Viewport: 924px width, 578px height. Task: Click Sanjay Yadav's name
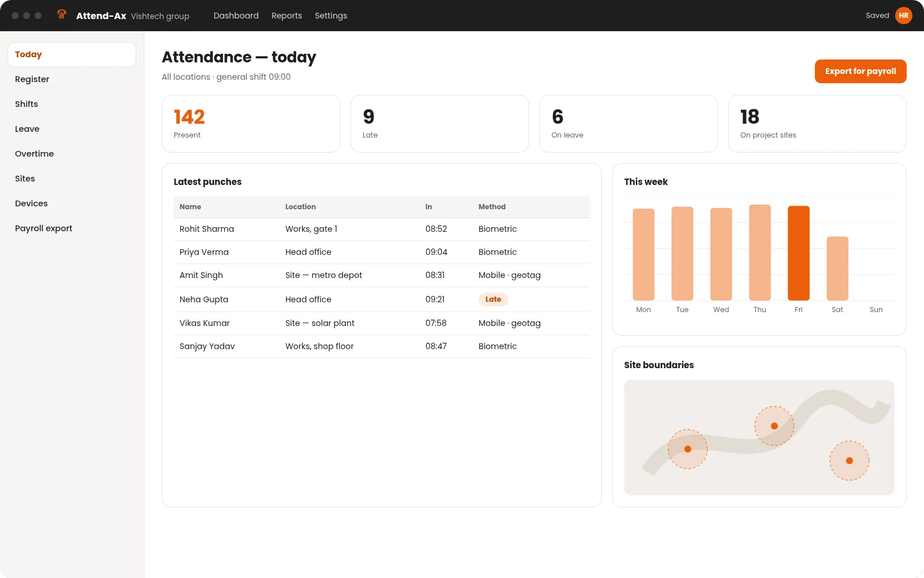pos(207,346)
